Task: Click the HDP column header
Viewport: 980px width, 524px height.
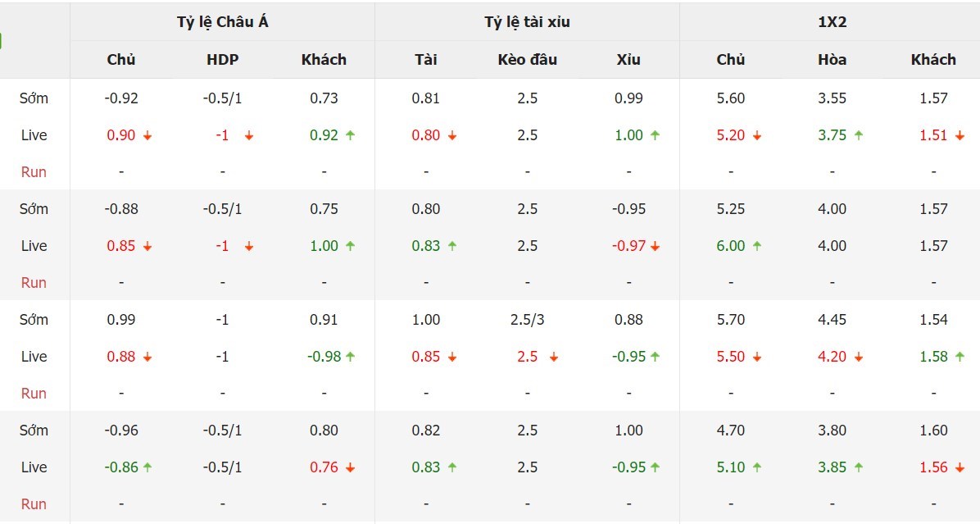Action: click(222, 60)
